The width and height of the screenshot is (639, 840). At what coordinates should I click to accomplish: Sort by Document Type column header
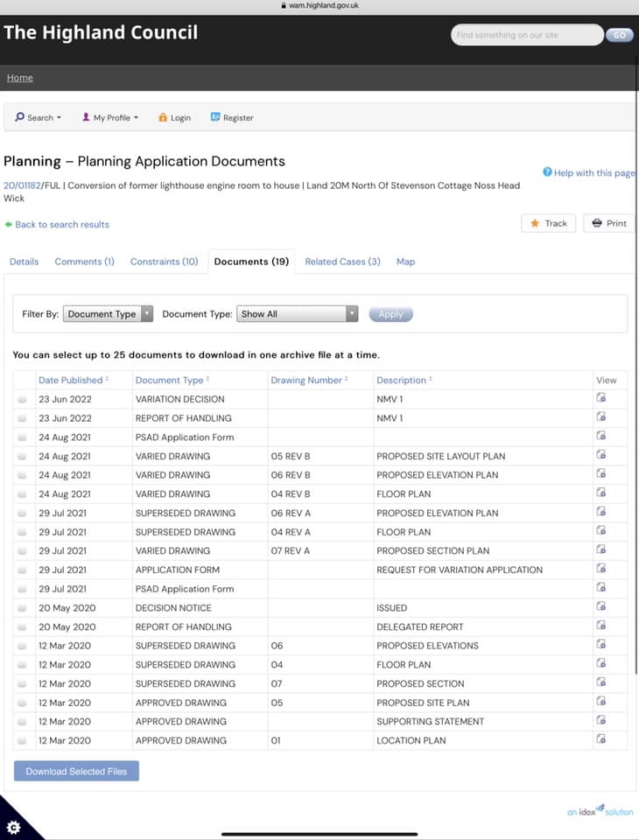(x=172, y=380)
